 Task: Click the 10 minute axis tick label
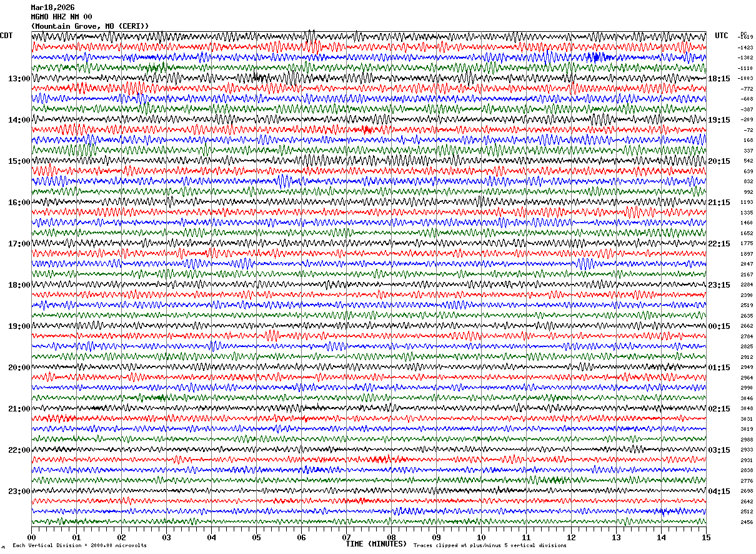coord(481,537)
